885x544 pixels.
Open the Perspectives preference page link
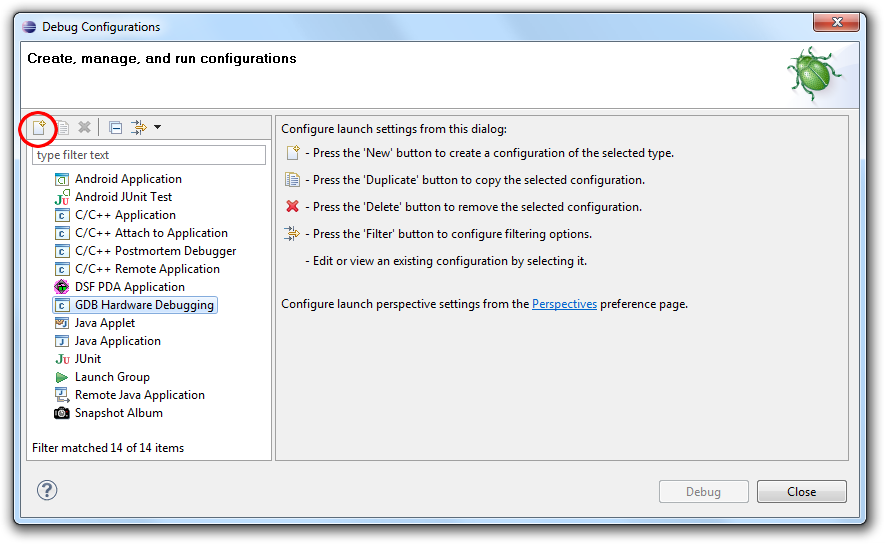click(564, 304)
